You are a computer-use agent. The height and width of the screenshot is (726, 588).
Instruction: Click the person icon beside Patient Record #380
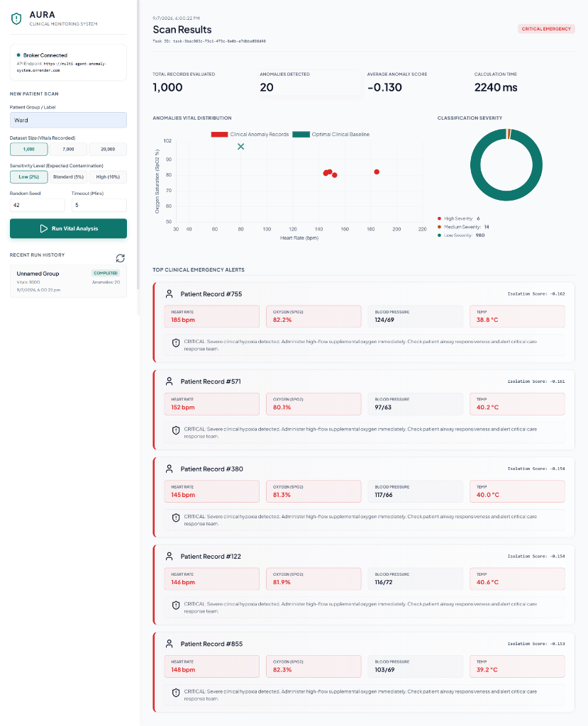pos(169,469)
